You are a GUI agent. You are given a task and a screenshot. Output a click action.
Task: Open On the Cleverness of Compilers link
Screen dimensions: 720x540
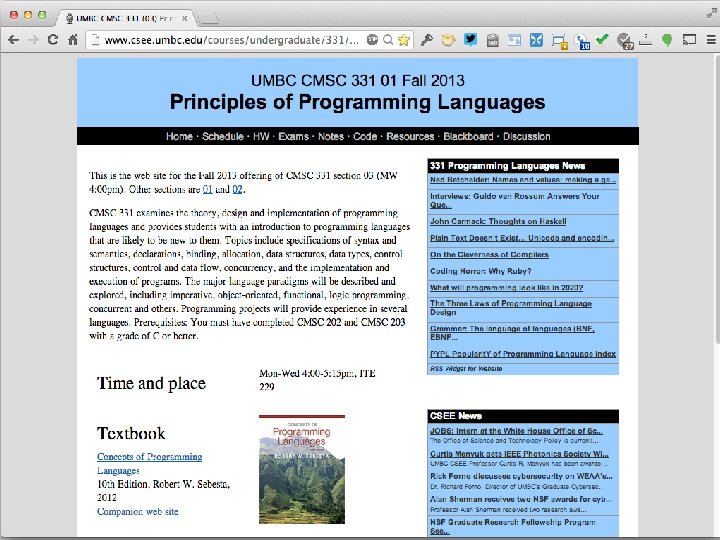click(x=489, y=254)
